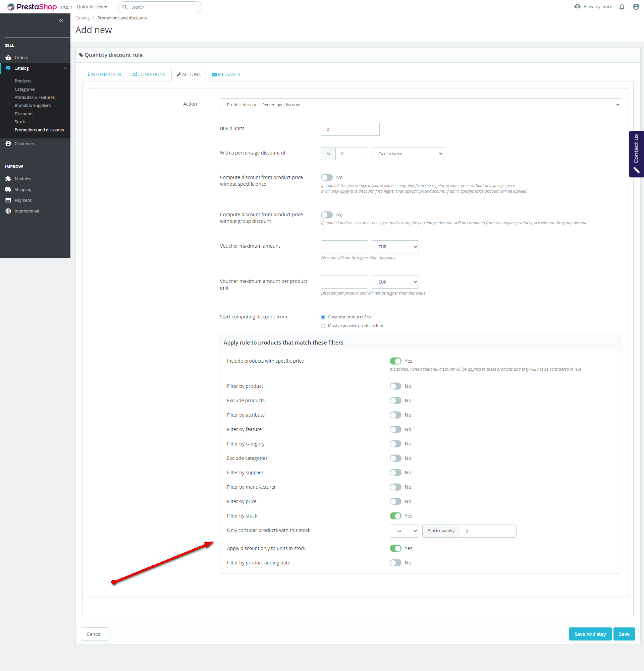Click the Shipping truck icon
Viewport: 644px width, 671px height.
8,190
